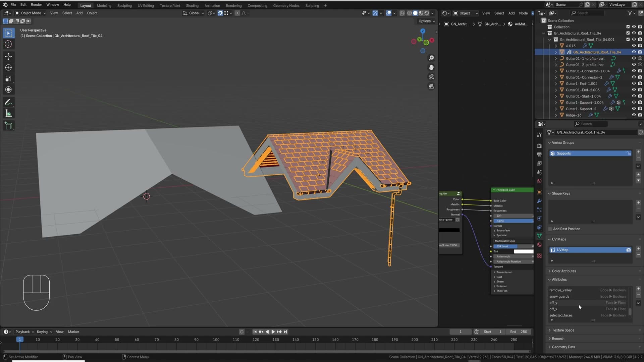Adjust the Alpha slider in Principled BSDF
This screenshot has width=644, height=362.
(513, 221)
